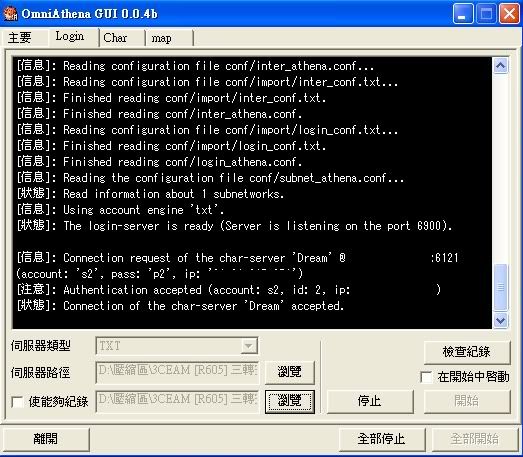Click log line 'Authentication accepted'
The image size is (523, 457).
click(x=229, y=290)
